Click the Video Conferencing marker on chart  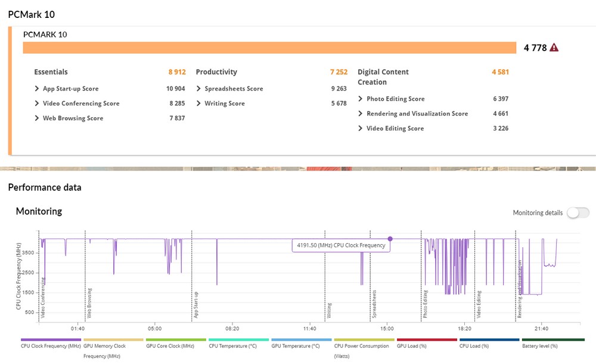click(x=42, y=297)
